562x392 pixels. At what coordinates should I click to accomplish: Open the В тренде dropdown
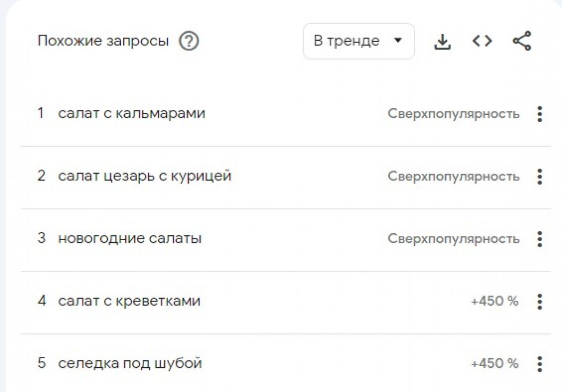[359, 41]
